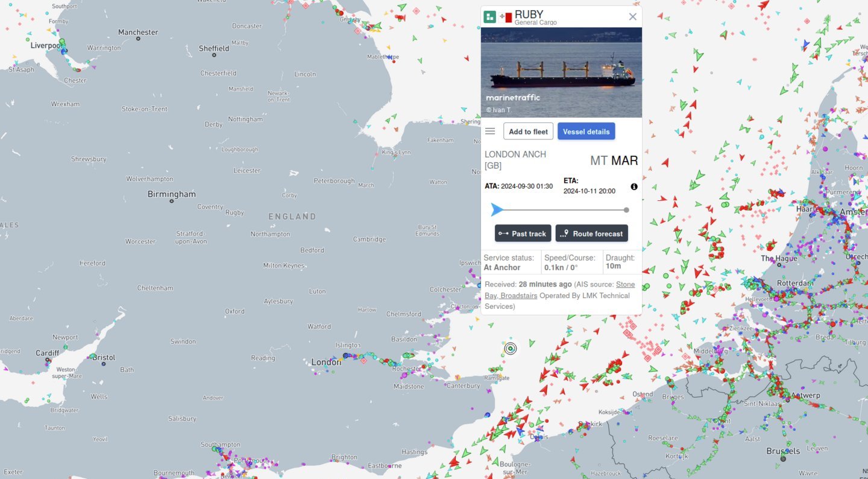Click the selected vessel marker with rings near Ramsgate
Screen dimensions: 868x479
[511, 348]
